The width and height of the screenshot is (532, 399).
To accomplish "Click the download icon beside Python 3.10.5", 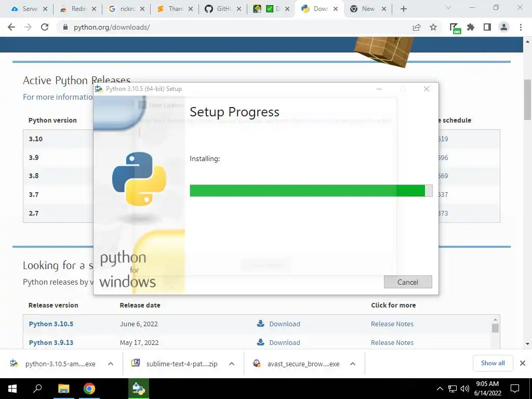I will [x=261, y=323].
